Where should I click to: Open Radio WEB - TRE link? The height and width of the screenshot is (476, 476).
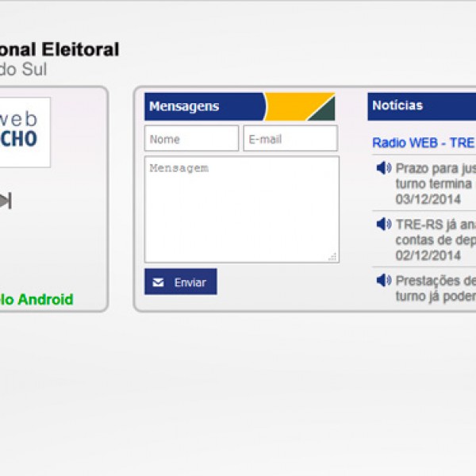click(x=424, y=143)
